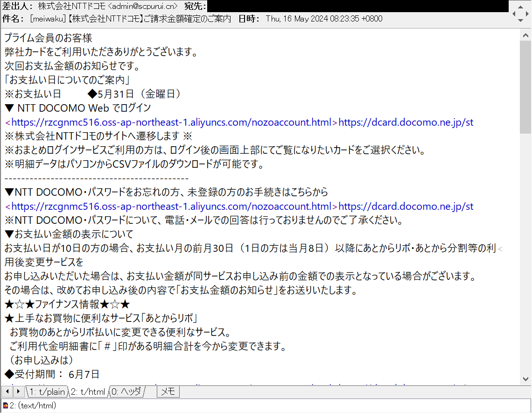Click the header pane right arrow

click(x=527, y=14)
